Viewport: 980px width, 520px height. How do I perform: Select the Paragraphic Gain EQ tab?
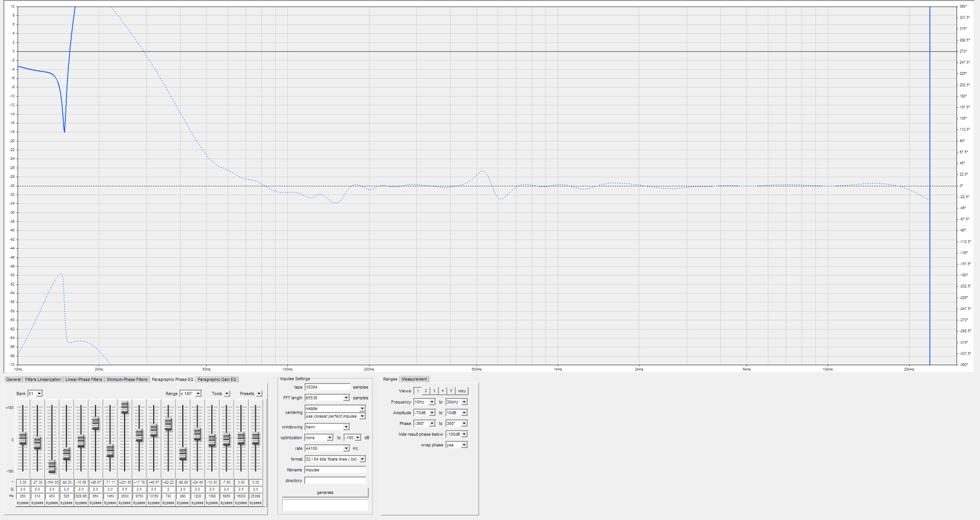pyautogui.click(x=217, y=380)
